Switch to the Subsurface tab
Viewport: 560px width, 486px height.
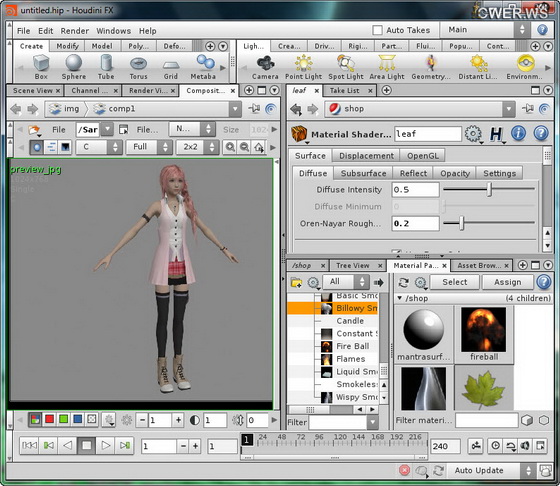coord(364,173)
